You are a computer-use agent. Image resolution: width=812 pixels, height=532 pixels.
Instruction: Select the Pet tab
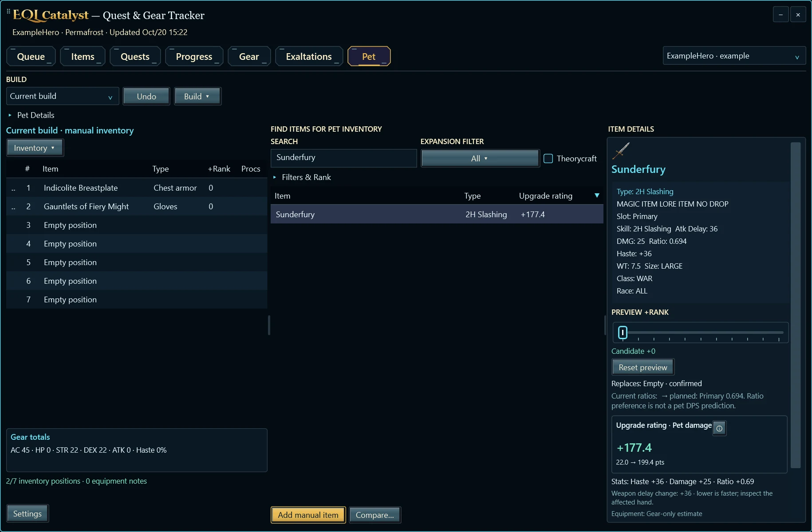[x=369, y=56]
